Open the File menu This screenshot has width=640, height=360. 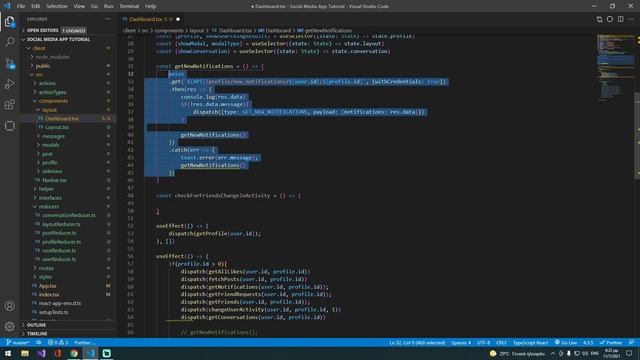coord(21,6)
